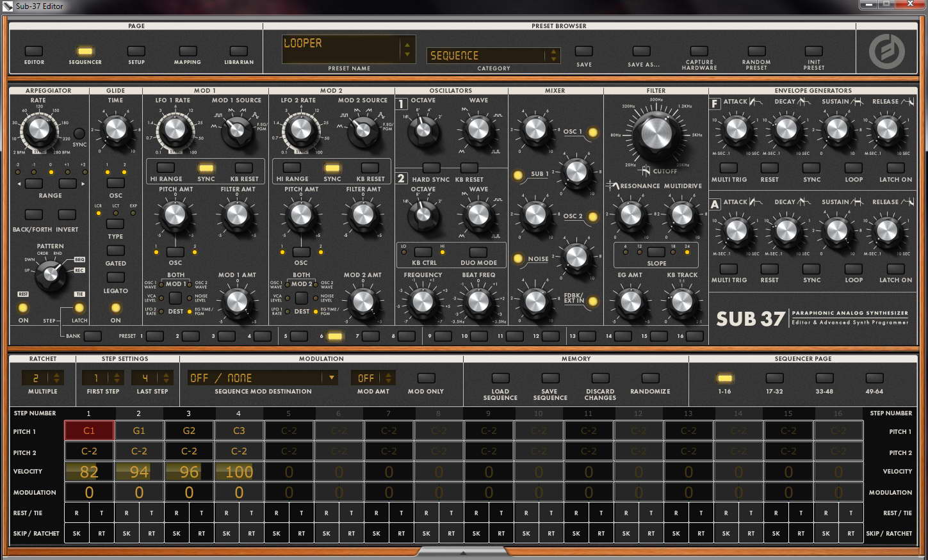Screen dimensions: 928x560
Task: Toggle the OSC 1 mixer enable LED
Action: click(x=593, y=132)
